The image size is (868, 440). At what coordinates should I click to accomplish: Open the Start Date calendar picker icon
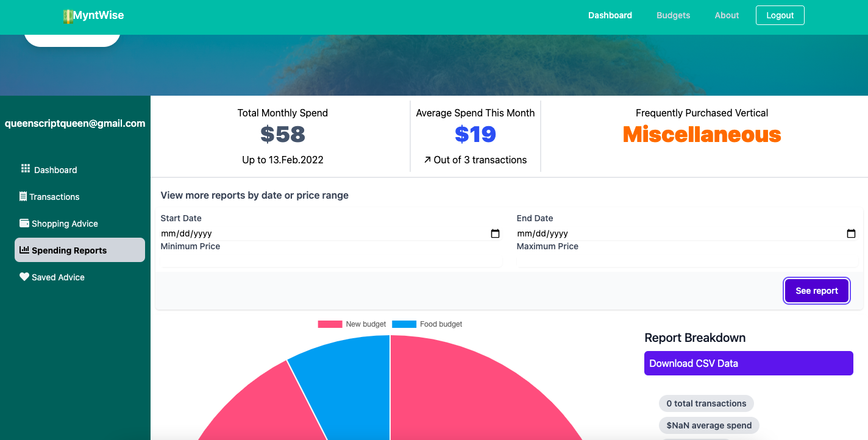(495, 233)
